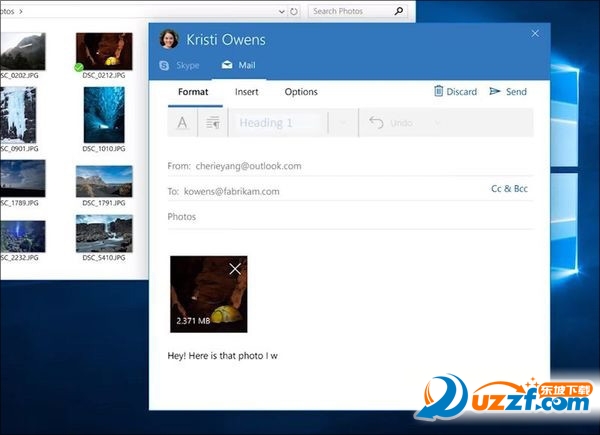The image size is (600, 435).
Task: Discard the email draft
Action: click(x=455, y=92)
